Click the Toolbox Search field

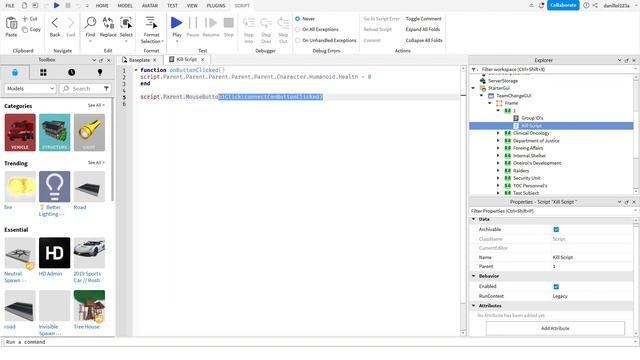[x=85, y=88]
